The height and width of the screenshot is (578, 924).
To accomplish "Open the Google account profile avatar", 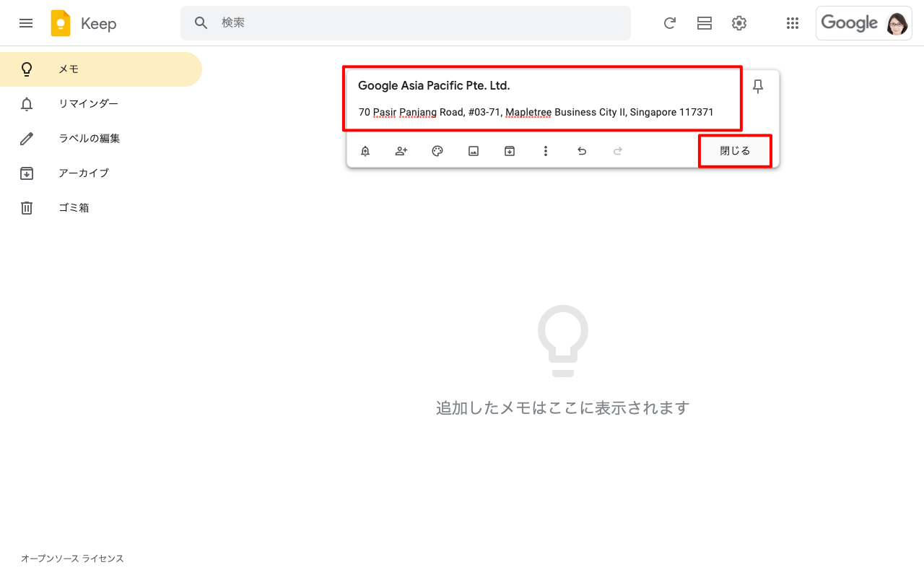I will [x=897, y=24].
